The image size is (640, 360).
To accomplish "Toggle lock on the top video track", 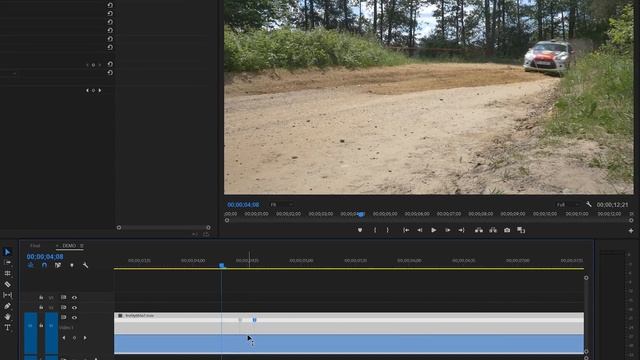I will pos(41,298).
